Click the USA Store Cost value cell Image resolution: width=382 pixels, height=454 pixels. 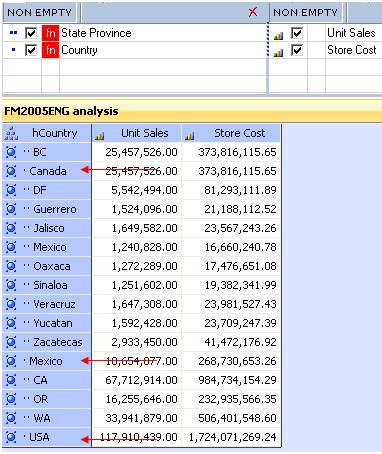(x=232, y=437)
